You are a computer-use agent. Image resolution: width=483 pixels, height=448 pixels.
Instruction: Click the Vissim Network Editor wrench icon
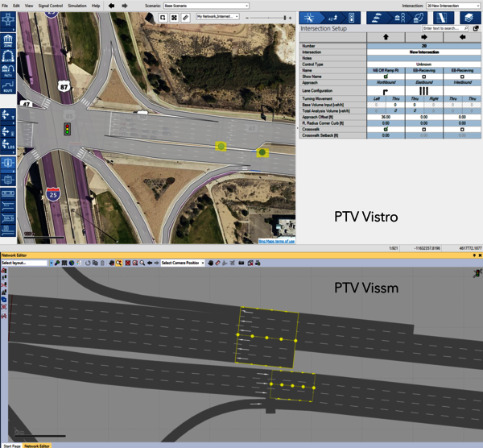[57, 263]
